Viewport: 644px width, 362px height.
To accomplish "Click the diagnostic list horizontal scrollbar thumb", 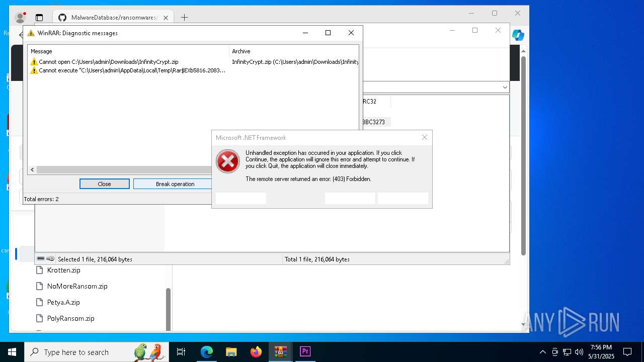I will tap(124, 170).
